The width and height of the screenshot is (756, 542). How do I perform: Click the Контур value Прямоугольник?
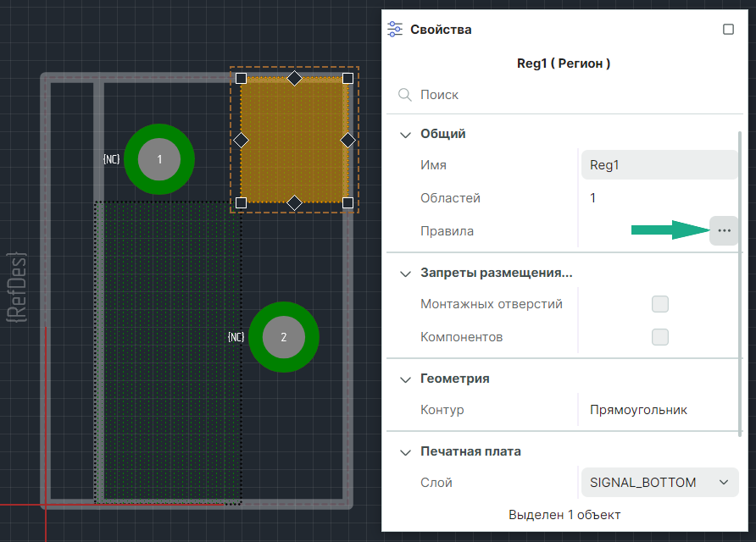point(638,410)
